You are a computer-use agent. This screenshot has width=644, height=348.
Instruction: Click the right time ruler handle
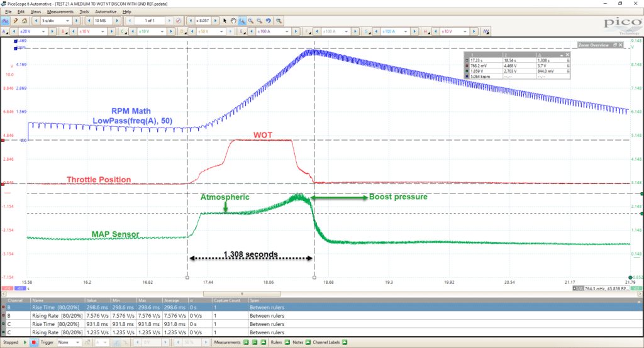tap(314, 278)
